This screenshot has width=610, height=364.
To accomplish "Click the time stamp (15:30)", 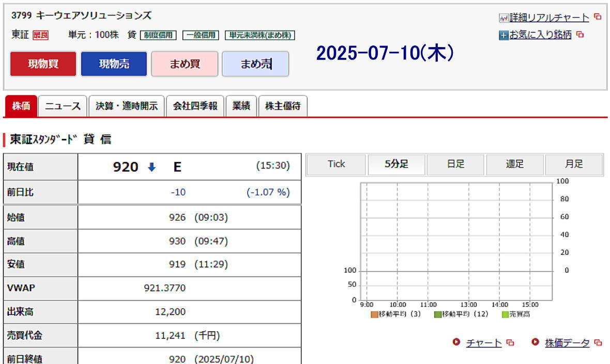I will pyautogui.click(x=273, y=166).
